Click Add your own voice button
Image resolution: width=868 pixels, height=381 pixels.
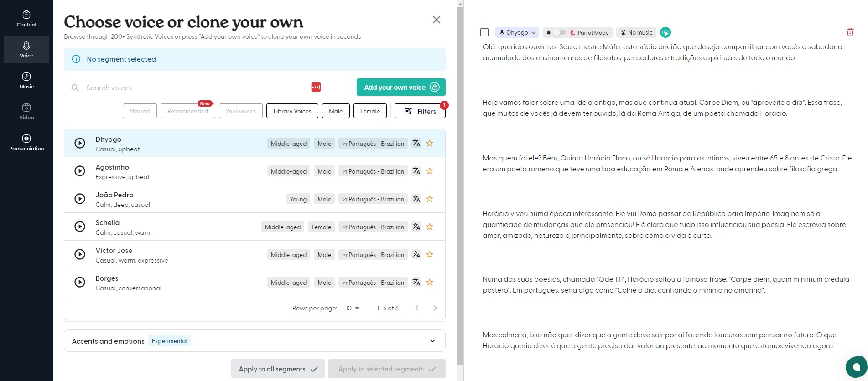(x=400, y=88)
